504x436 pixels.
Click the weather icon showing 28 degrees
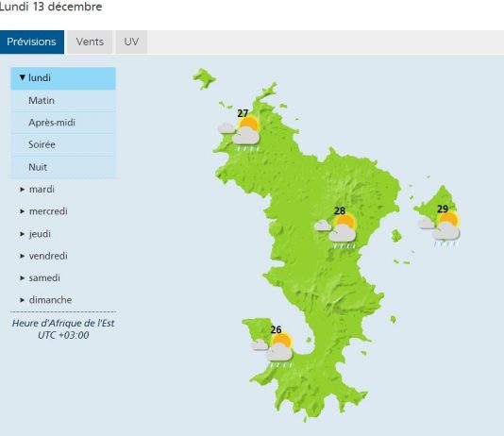[x=335, y=231]
